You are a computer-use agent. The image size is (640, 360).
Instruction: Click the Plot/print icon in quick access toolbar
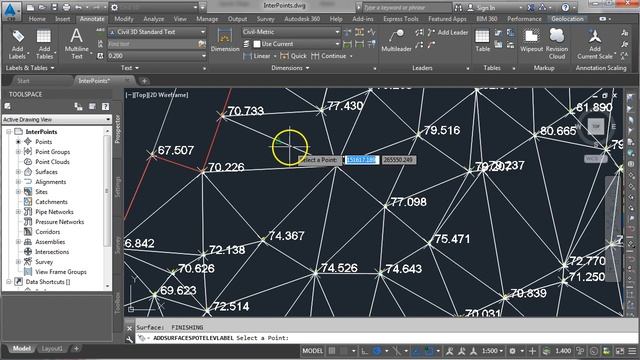(x=66, y=7)
